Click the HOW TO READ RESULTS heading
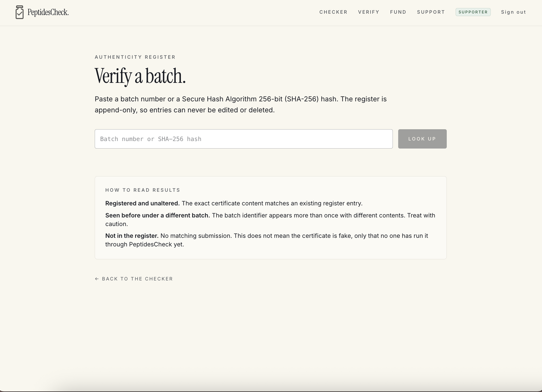The image size is (542, 392). point(143,190)
